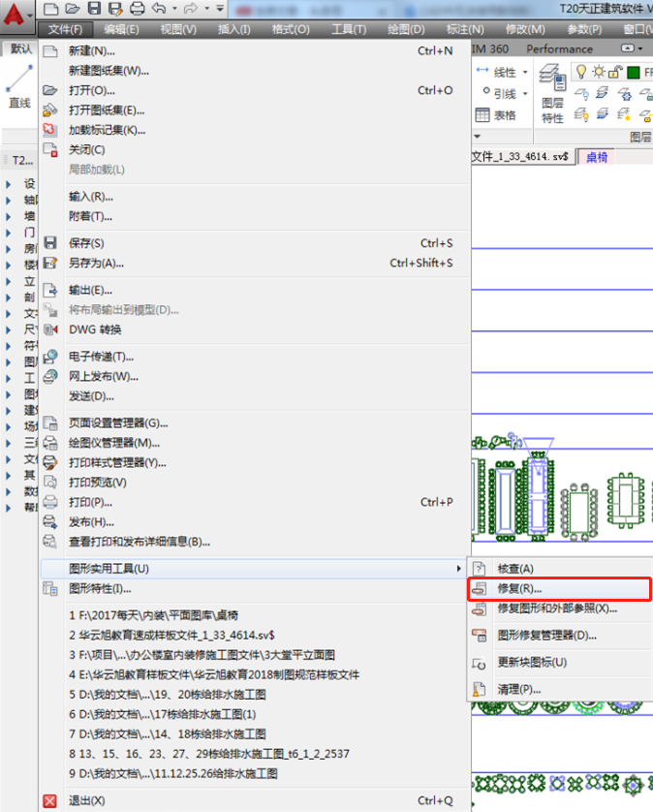This screenshot has height=812, width=653.
Task: Choose 打开(O)... from the file menu
Action: pos(255,90)
